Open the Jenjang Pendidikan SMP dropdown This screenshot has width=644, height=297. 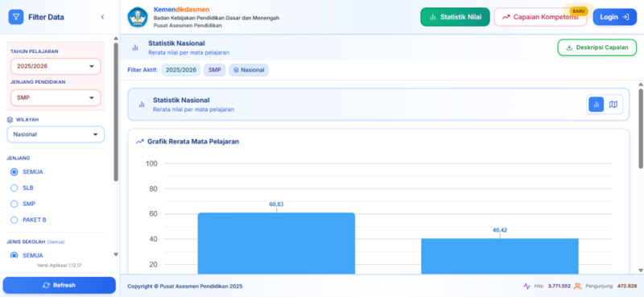pyautogui.click(x=56, y=97)
